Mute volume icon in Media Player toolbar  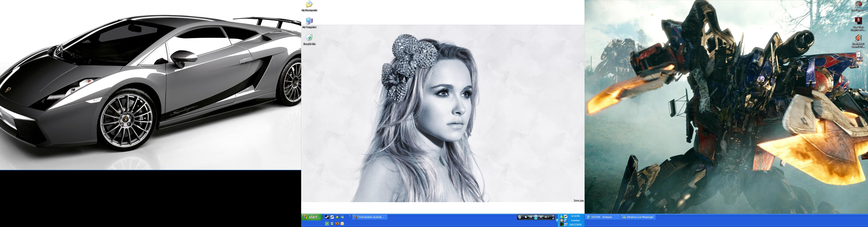click(546, 217)
